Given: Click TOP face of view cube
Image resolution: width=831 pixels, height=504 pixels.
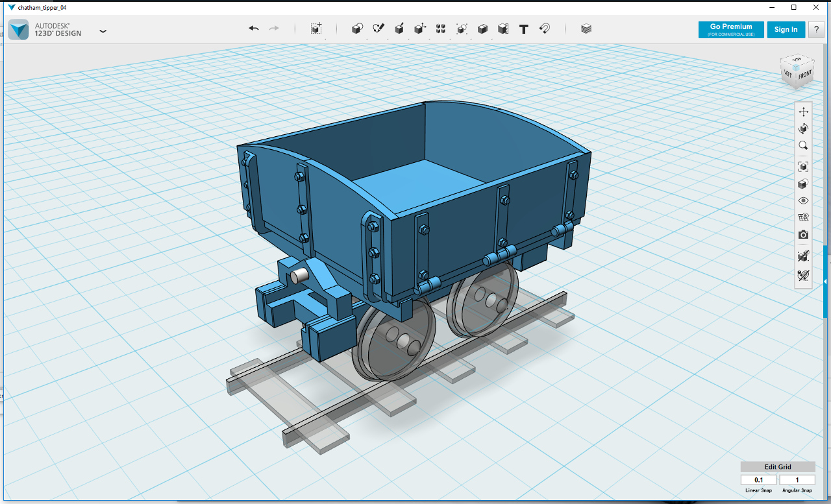Looking at the screenshot, I should click(x=797, y=59).
